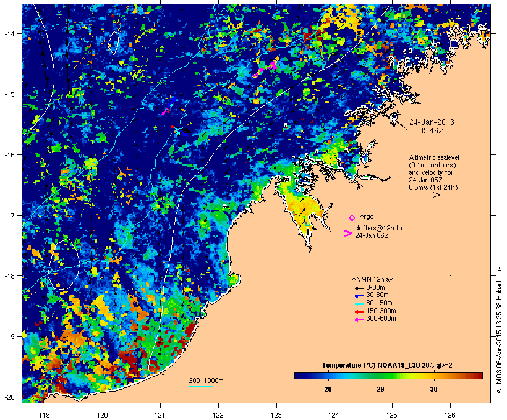Click the blue 30-80m legend arrow
This screenshot has width=507, height=420.
click(359, 296)
